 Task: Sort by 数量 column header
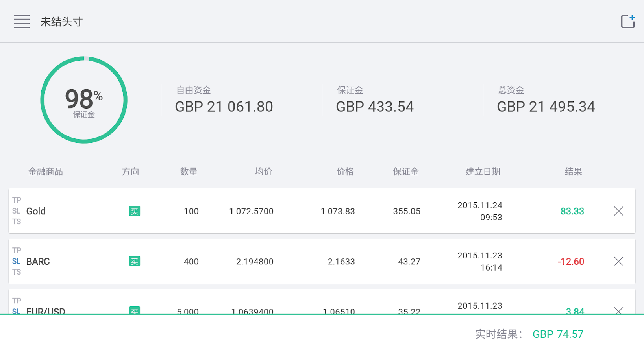(x=189, y=171)
